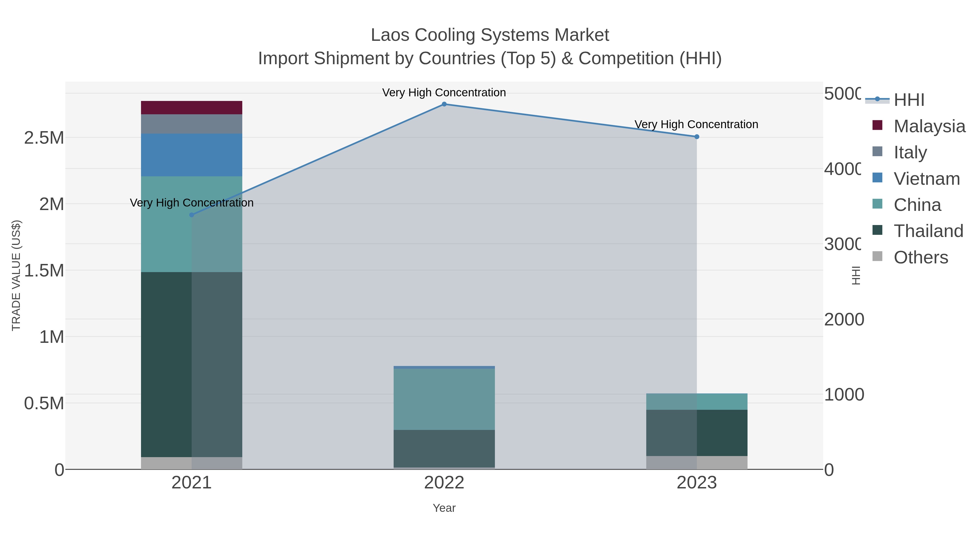
Task: Click the 1.5M y-axis tick label
Action: (44, 271)
